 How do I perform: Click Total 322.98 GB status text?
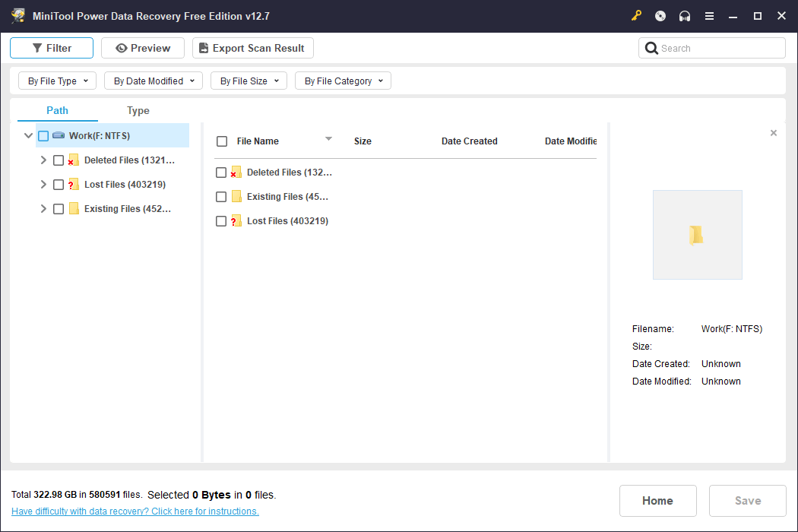[76, 494]
